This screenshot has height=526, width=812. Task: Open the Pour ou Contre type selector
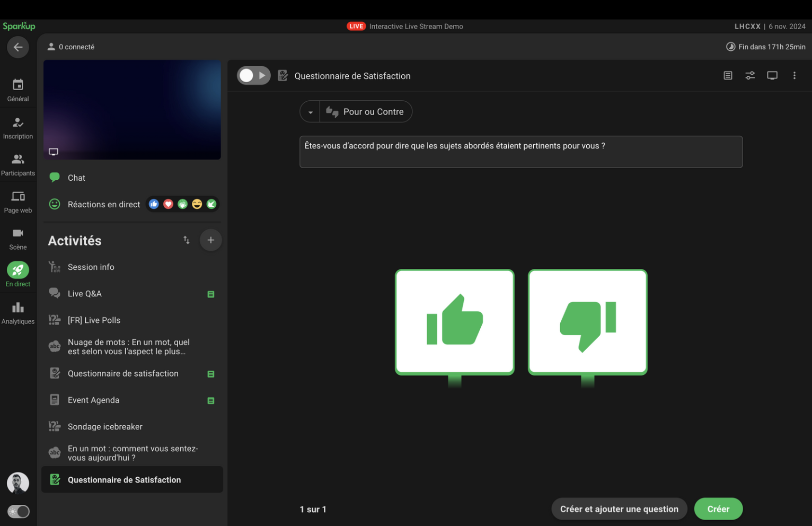366,112
